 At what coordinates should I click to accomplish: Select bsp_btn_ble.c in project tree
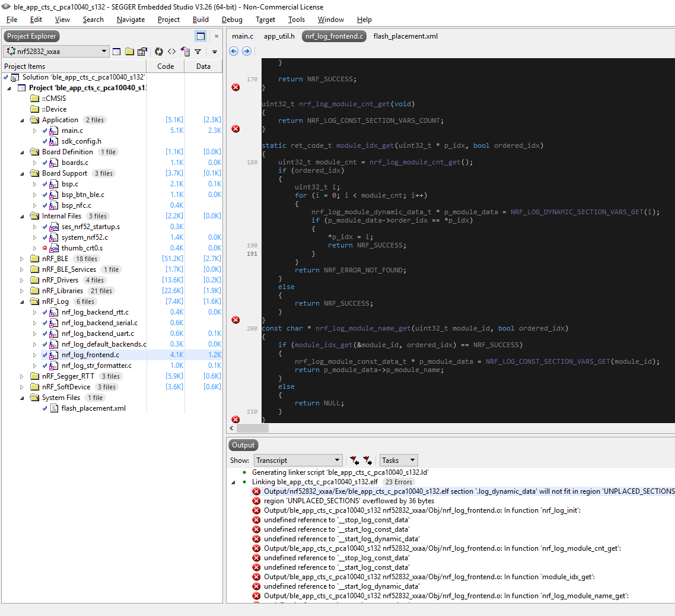click(x=82, y=195)
